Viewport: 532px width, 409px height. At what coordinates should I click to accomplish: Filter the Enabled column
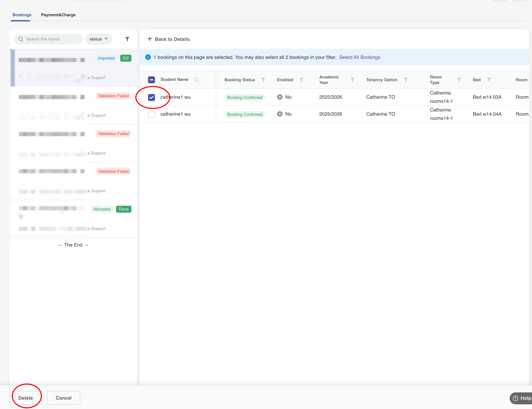(301, 80)
